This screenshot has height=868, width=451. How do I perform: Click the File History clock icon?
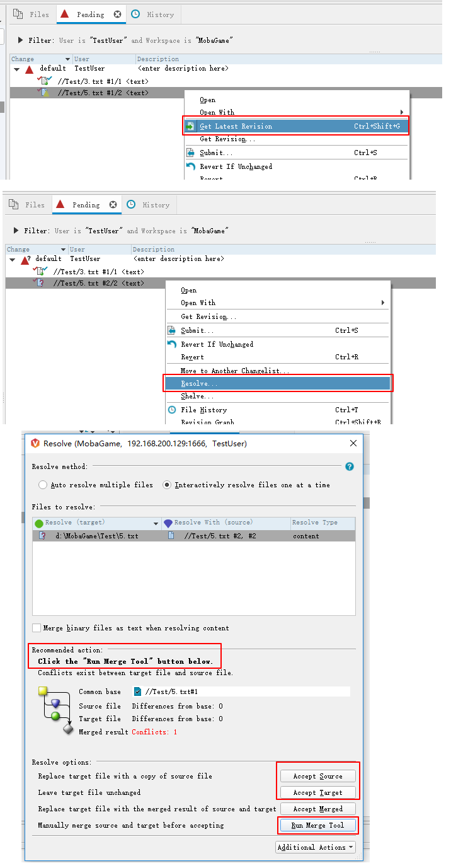click(x=171, y=410)
